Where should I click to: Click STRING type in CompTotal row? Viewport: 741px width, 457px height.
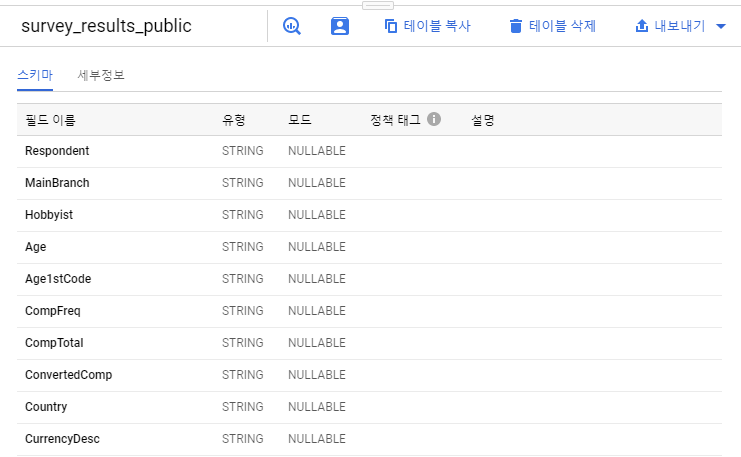[x=242, y=343]
